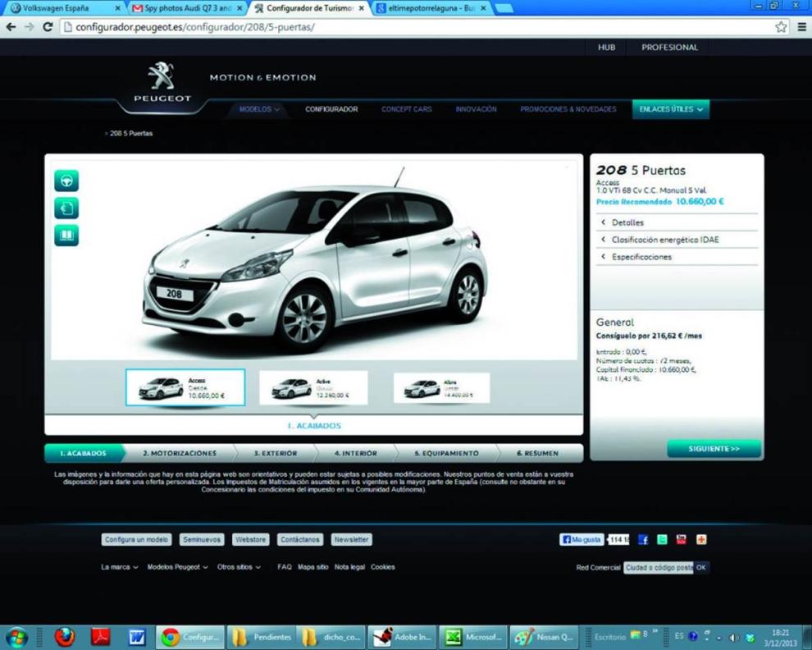The width and height of the screenshot is (812, 650).
Task: Click the Newsletter button
Action: [351, 539]
